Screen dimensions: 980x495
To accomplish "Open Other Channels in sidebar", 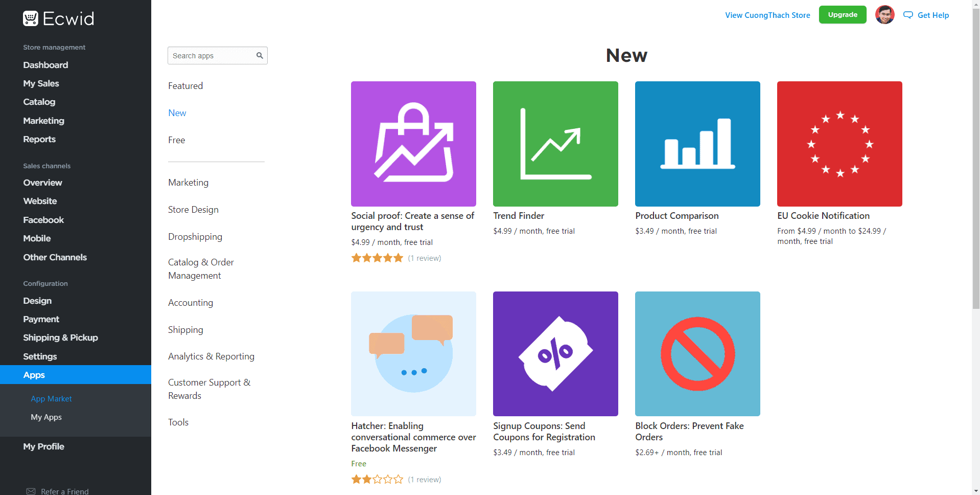I will tap(55, 257).
